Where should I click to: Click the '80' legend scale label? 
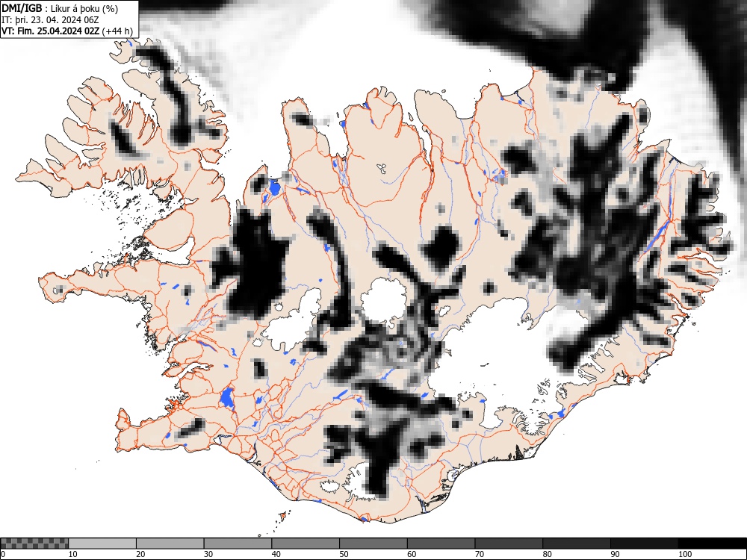[547, 554]
